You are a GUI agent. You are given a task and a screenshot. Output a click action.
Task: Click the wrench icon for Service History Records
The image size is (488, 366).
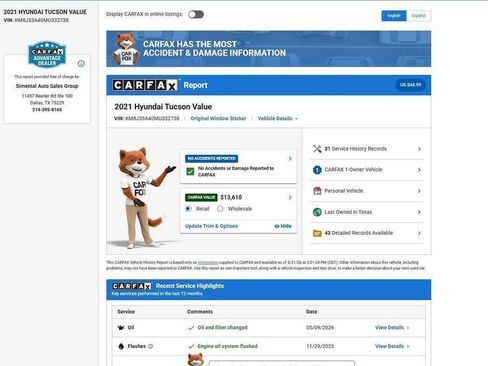tap(317, 149)
